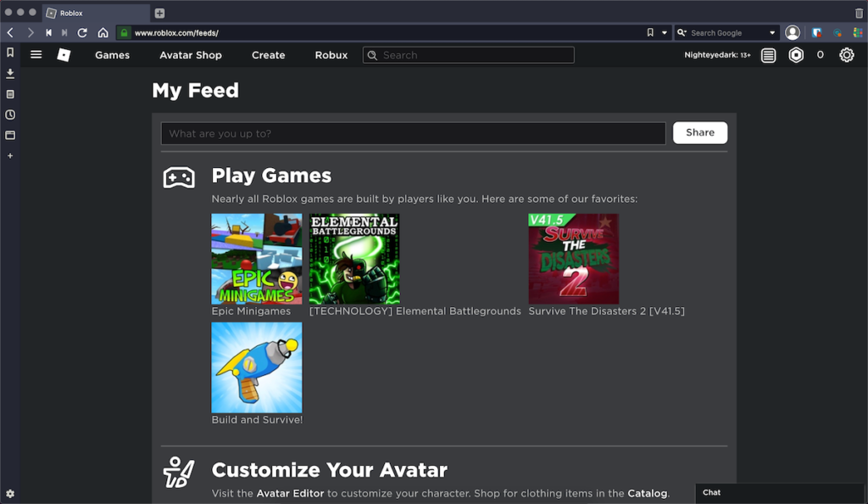
Task: Open notifications showing the 0 counter
Action: point(821,54)
